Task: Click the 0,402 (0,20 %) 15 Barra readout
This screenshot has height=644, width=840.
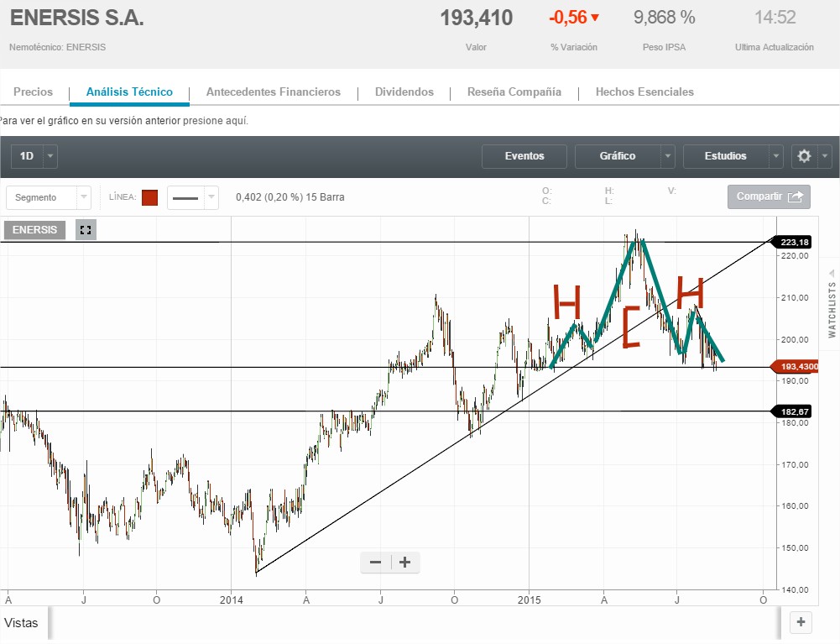Action: (290, 197)
